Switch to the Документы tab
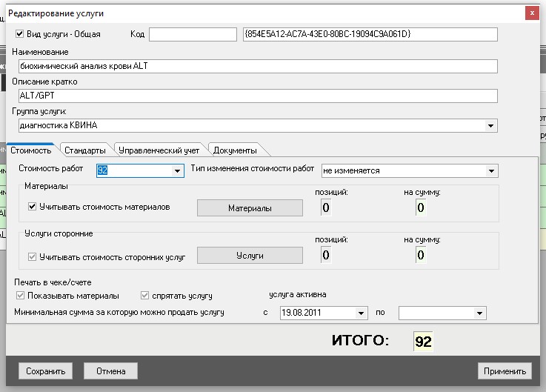Viewport: 546px width, 392px height. [x=235, y=150]
